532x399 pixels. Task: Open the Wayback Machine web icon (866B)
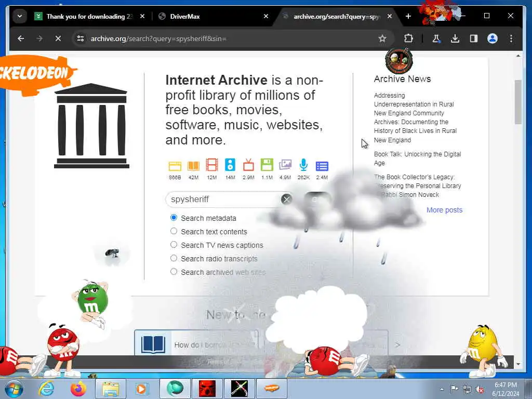click(x=175, y=166)
